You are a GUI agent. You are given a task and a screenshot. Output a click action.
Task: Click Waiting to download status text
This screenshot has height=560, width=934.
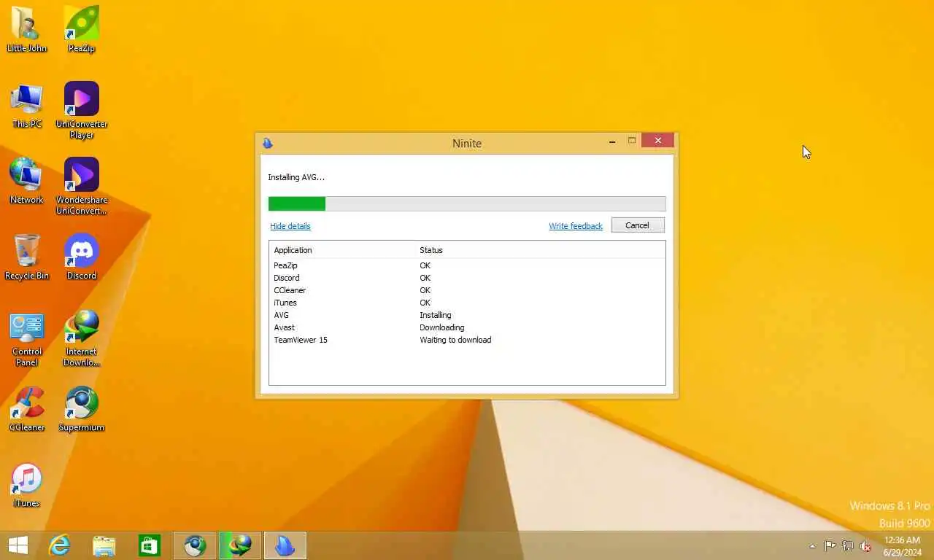[x=455, y=340]
